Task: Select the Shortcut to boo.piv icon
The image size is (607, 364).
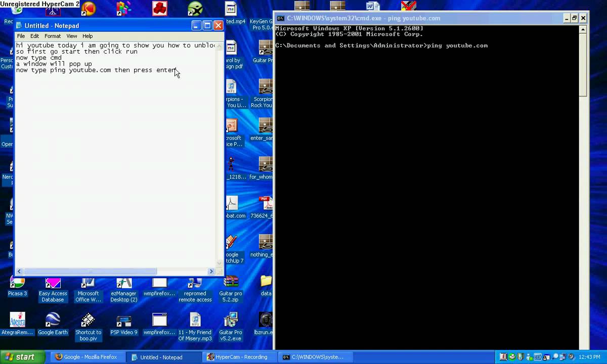Action: [88, 327]
